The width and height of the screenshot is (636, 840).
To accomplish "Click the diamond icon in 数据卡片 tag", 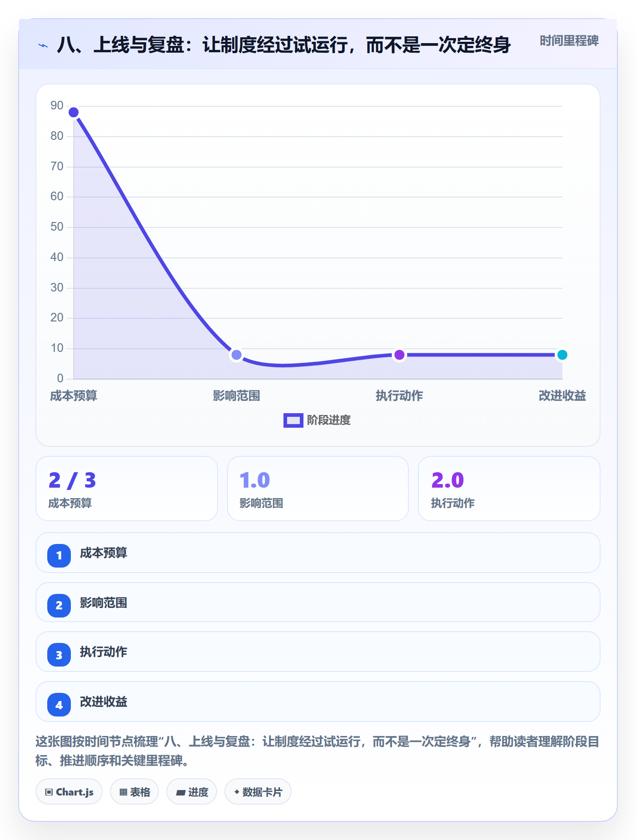I will tap(237, 792).
